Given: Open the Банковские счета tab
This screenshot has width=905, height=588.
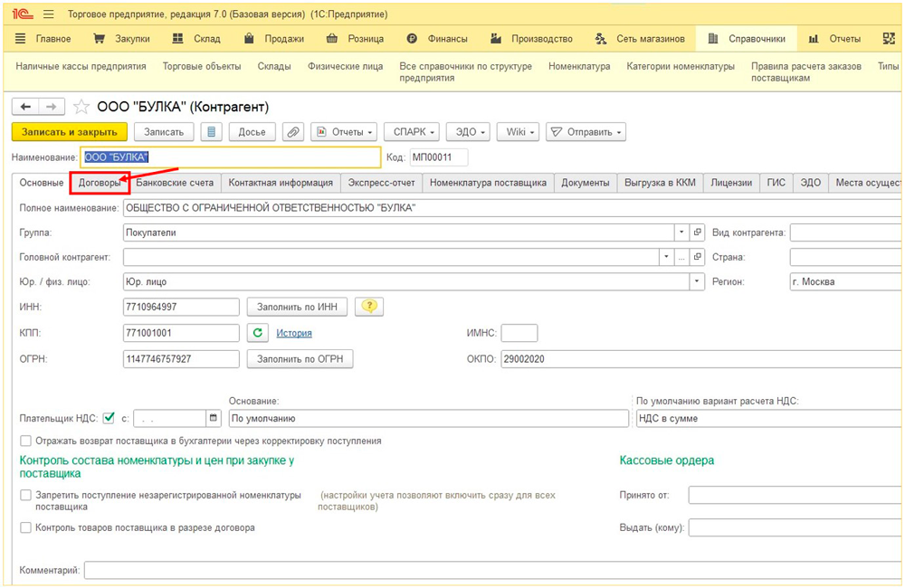Looking at the screenshot, I should (175, 183).
